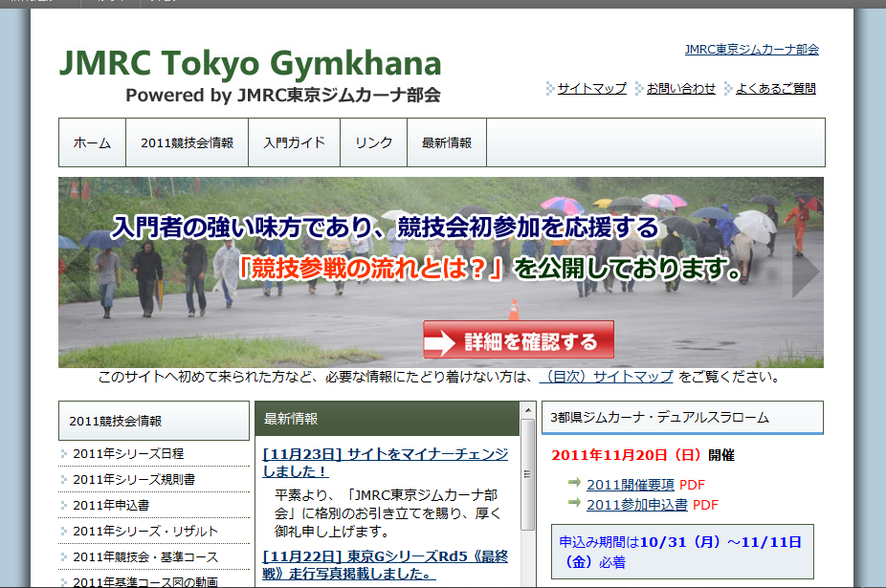The image size is (886, 588).
Task: Open the お問い合わせ header link
Action: pyautogui.click(x=681, y=88)
